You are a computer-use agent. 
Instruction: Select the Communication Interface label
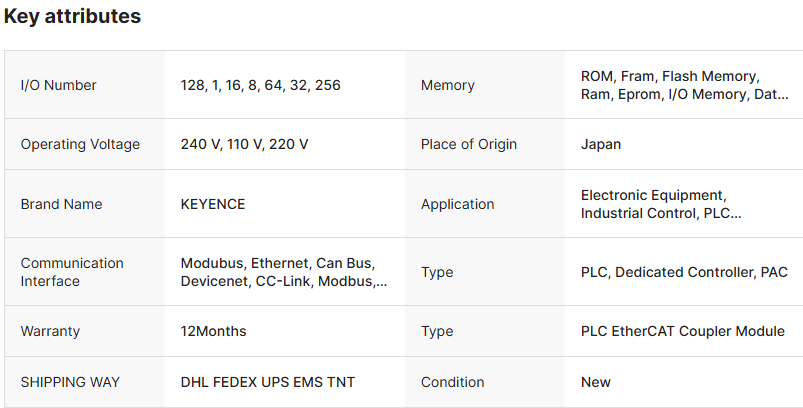pyautogui.click(x=72, y=272)
